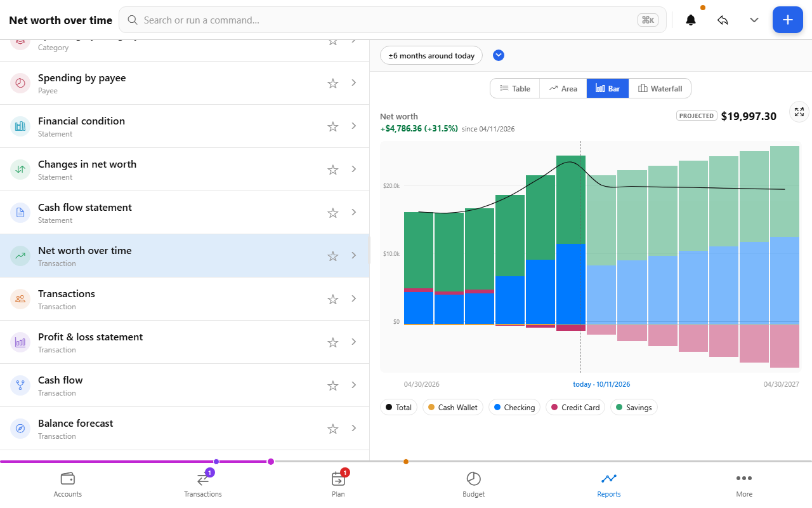
Task: Click the Cash flow branch icon
Action: click(20, 385)
